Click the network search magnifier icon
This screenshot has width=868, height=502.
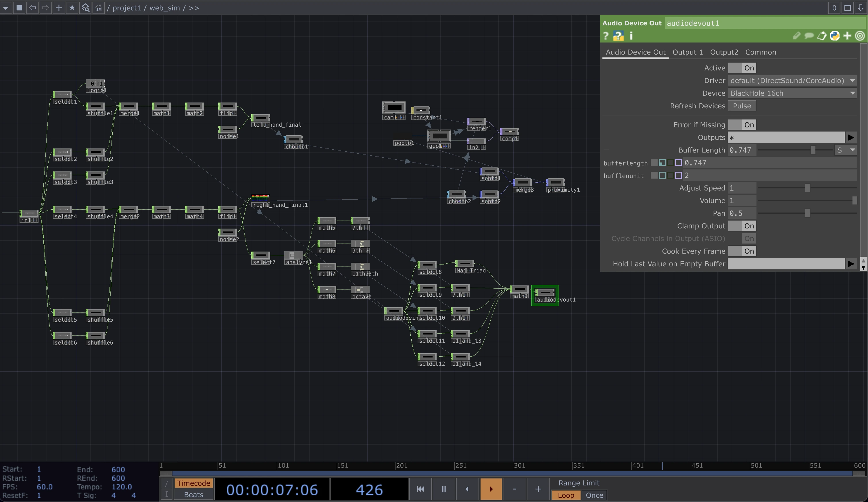click(x=85, y=7)
